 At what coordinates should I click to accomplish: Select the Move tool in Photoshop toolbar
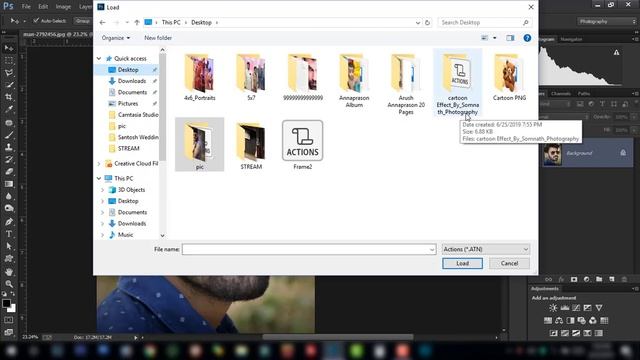(x=9, y=48)
